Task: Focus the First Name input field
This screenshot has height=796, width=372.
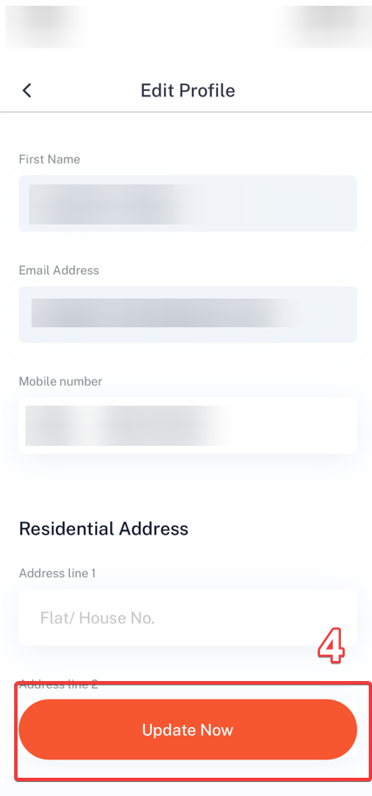Action: point(188,204)
